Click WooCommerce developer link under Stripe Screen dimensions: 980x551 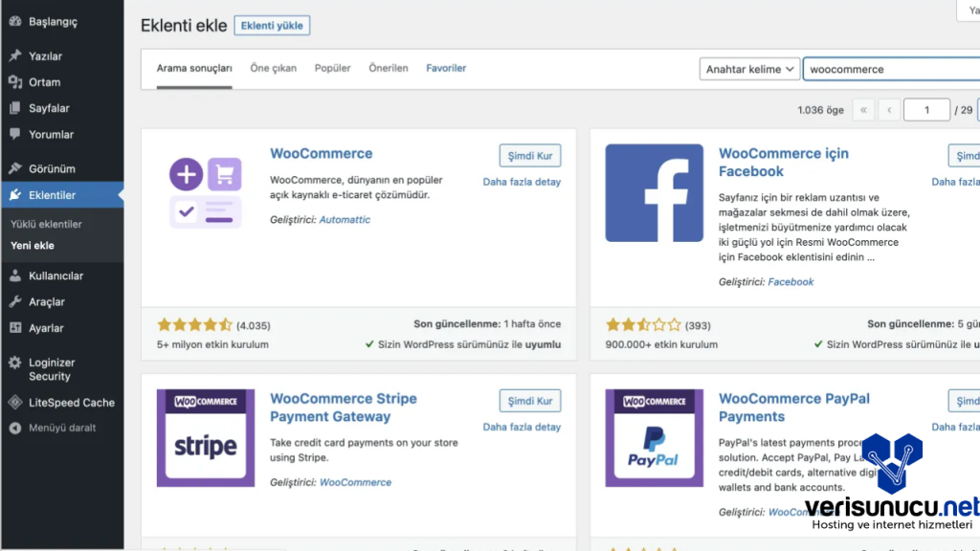pyautogui.click(x=356, y=482)
